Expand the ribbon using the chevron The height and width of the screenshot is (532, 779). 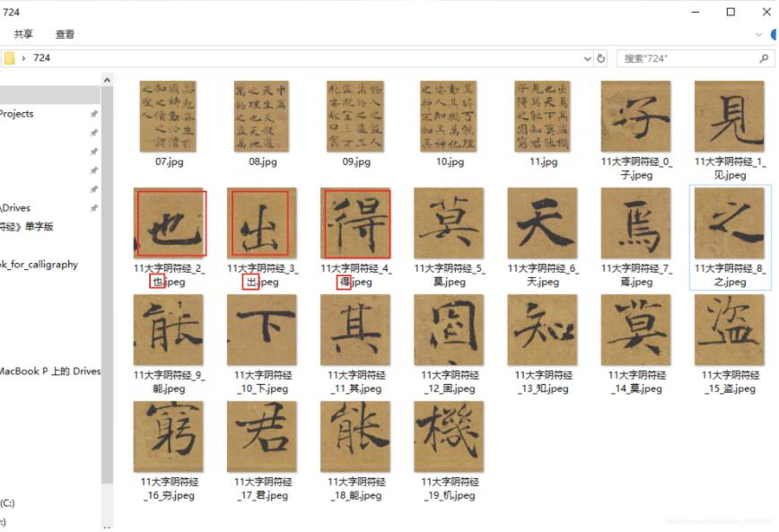tap(759, 34)
